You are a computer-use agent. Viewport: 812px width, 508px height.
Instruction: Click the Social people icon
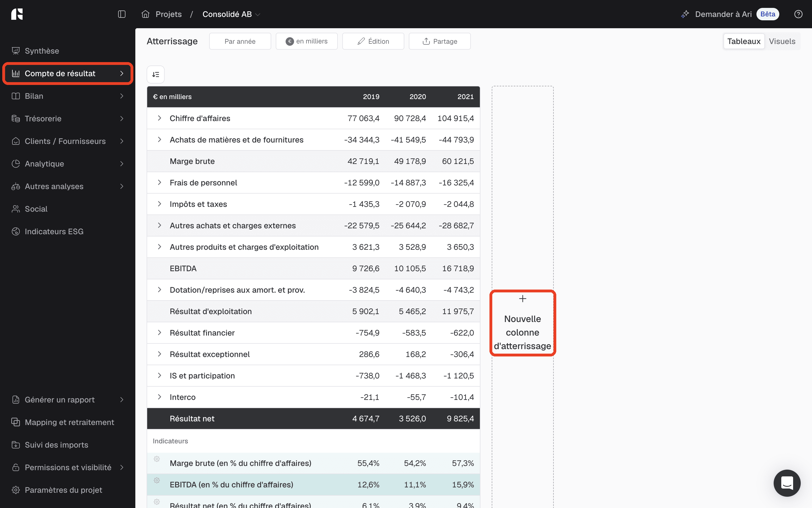point(16,209)
